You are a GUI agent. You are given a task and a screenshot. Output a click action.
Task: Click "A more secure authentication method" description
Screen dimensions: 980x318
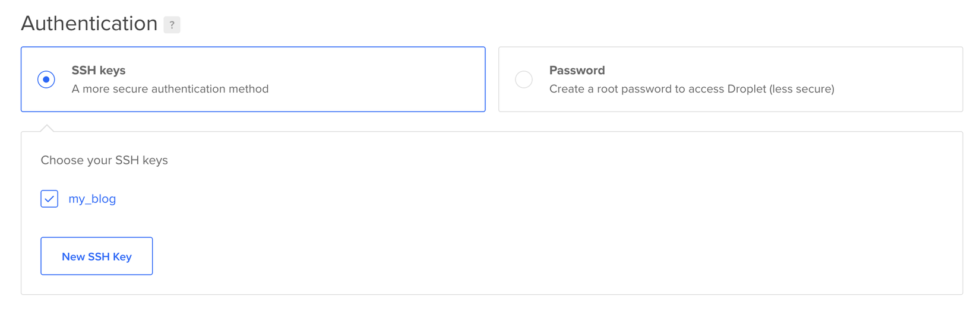point(170,89)
